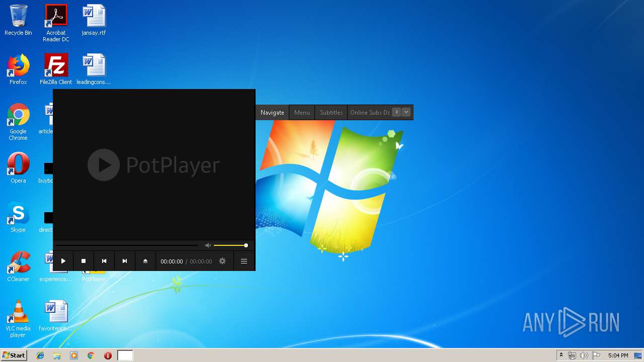The image size is (644, 362).
Task: Open Opera from taskbar
Action: 108,355
